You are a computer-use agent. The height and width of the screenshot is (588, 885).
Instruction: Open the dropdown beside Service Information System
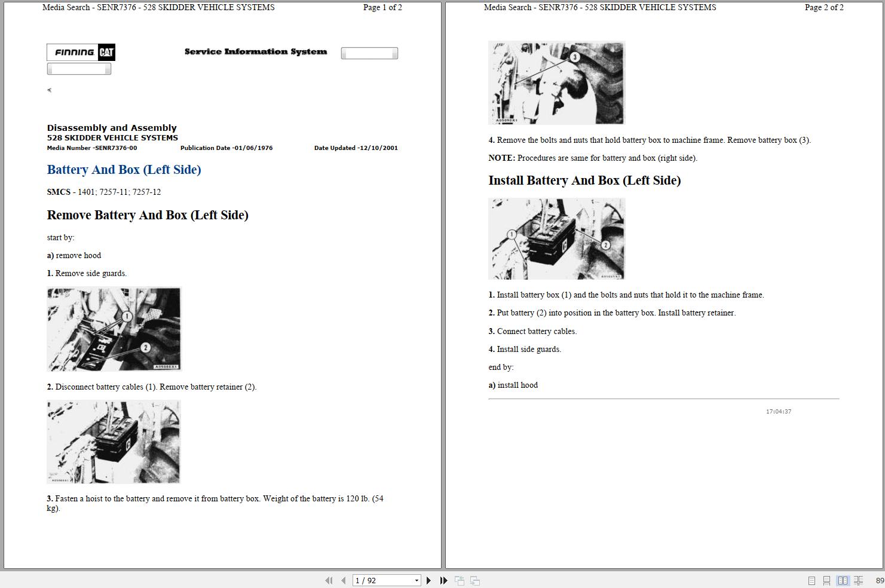coord(369,53)
